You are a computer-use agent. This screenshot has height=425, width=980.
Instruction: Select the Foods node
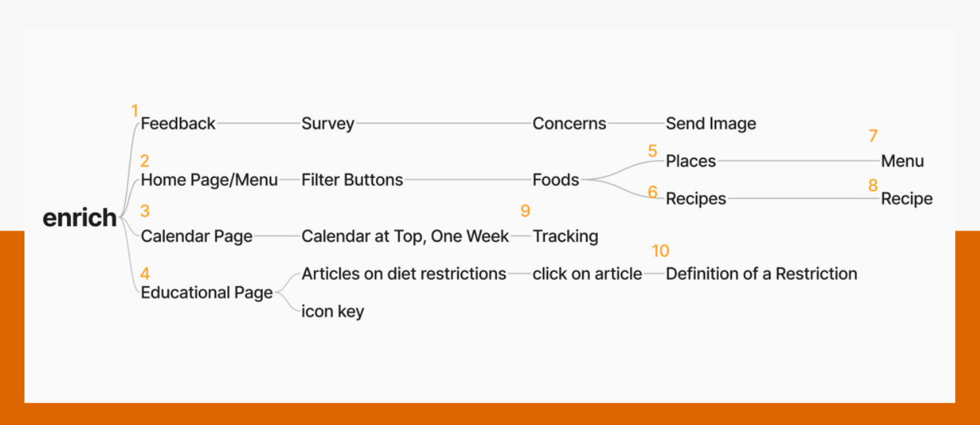click(x=555, y=180)
